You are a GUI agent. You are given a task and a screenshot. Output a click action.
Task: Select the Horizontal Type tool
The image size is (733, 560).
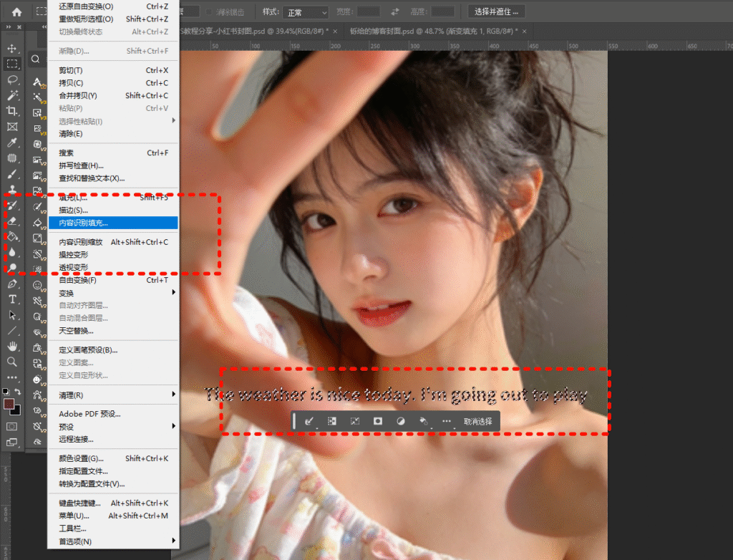pyautogui.click(x=12, y=299)
